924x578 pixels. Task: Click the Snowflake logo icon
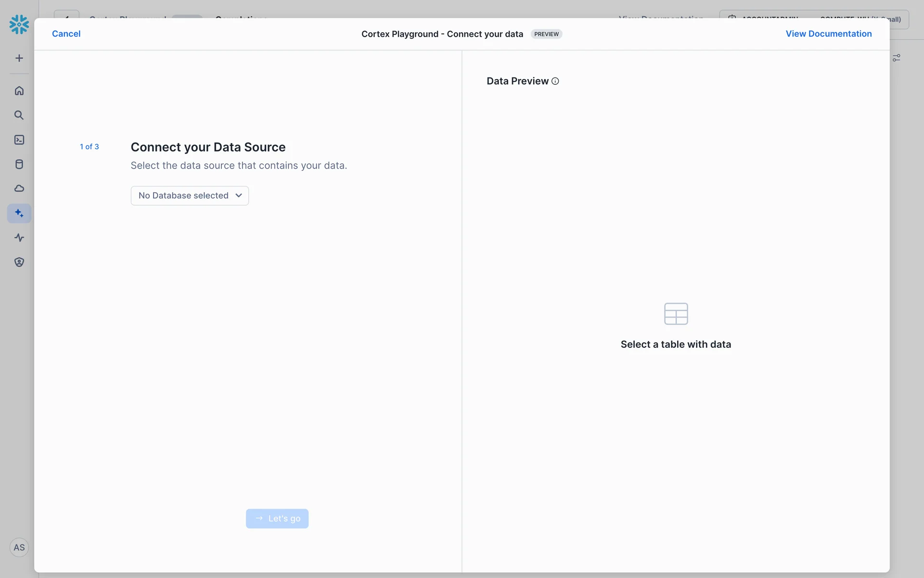[x=19, y=24]
